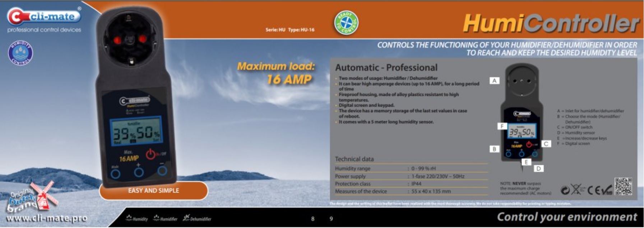Click the '0 - 99 % rH' value
This screenshot has width=644, height=228.
[x=423, y=168]
